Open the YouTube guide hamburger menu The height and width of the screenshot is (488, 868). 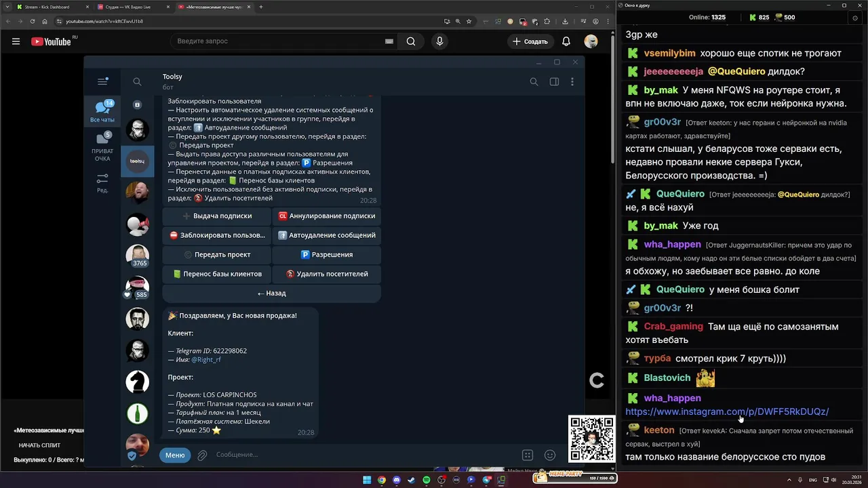[16, 41]
